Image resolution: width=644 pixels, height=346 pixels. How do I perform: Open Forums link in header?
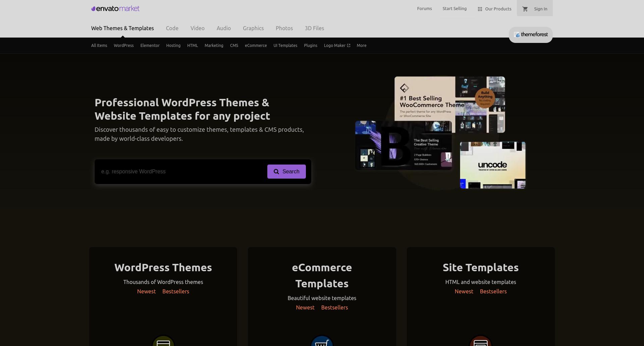click(x=424, y=9)
